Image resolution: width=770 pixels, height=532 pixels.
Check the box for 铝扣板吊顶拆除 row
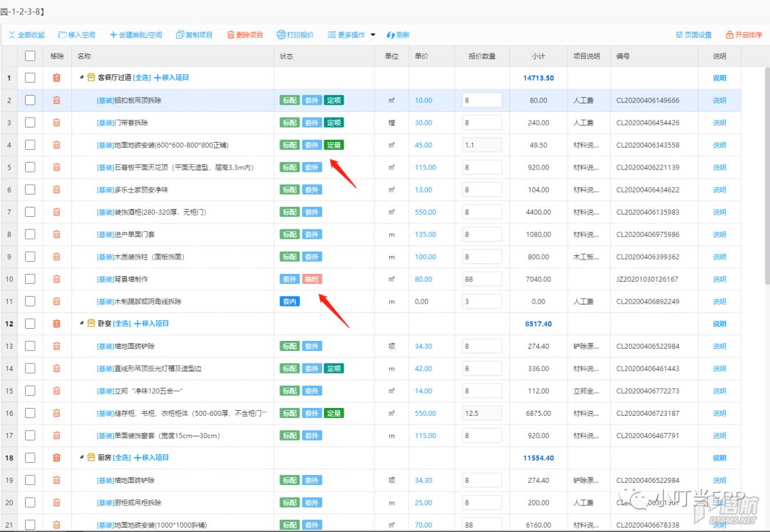tap(30, 101)
